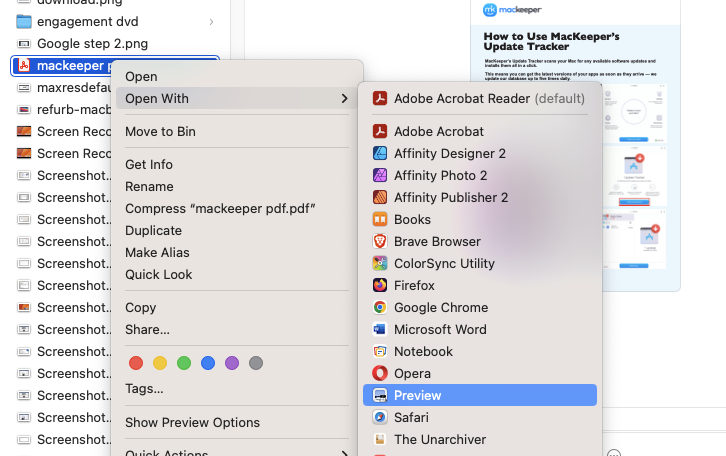This screenshot has width=726, height=456.
Task: Click the Books app icon
Action: 380,219
